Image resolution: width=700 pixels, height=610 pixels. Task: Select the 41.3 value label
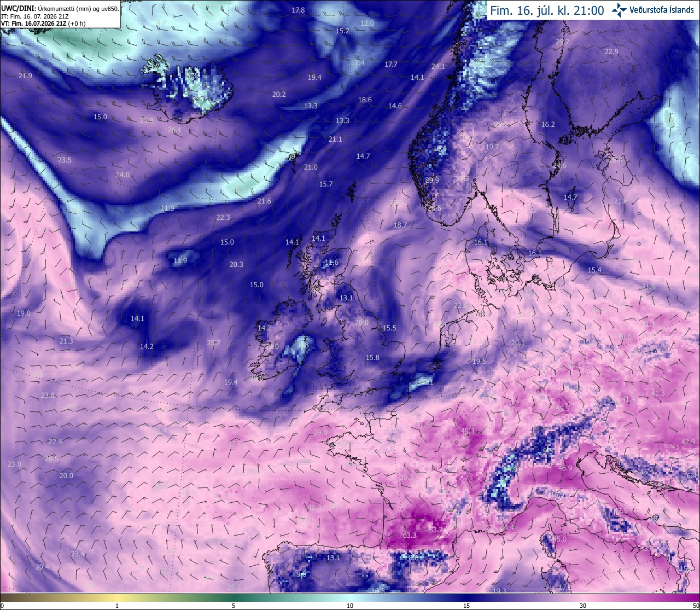click(658, 393)
